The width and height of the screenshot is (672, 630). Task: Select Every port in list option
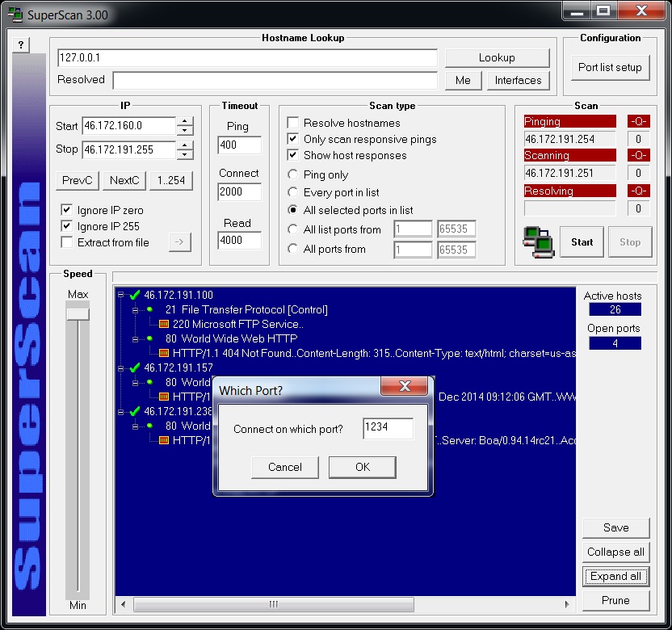pyautogui.click(x=292, y=192)
